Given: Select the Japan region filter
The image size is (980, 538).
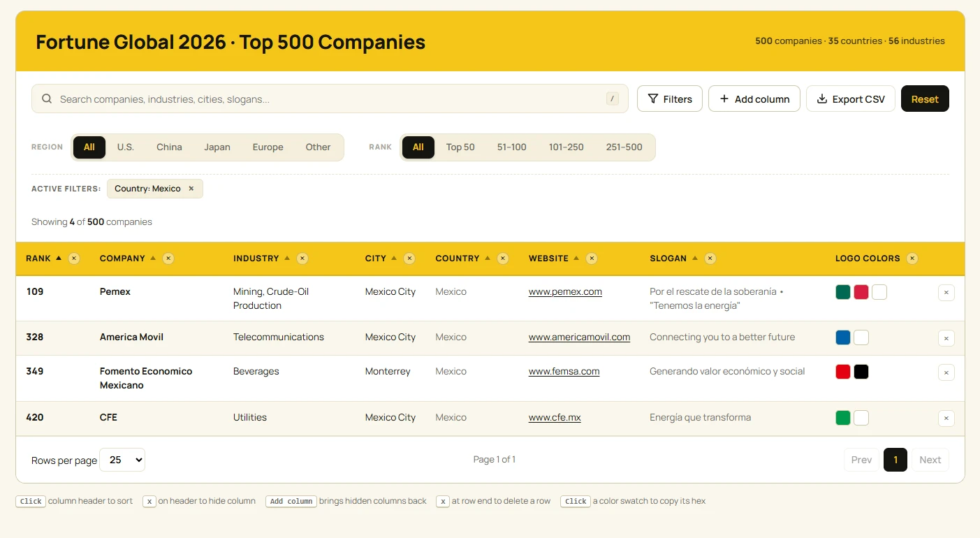Looking at the screenshot, I should (217, 147).
